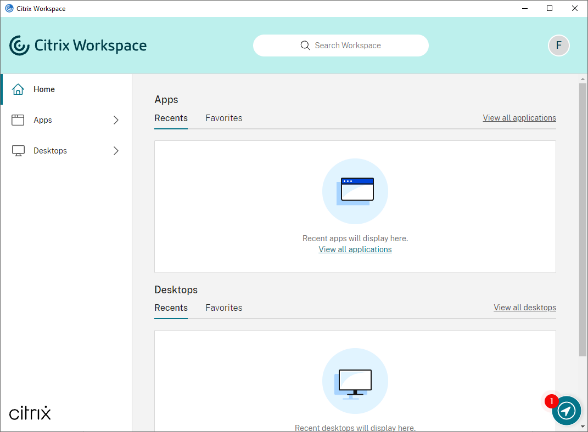Click the Desktops monitor icon in sidebar
588x432 pixels.
(18, 151)
